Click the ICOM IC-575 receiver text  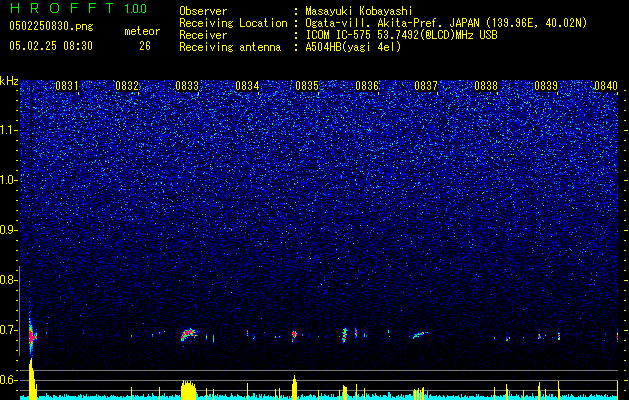(x=401, y=35)
